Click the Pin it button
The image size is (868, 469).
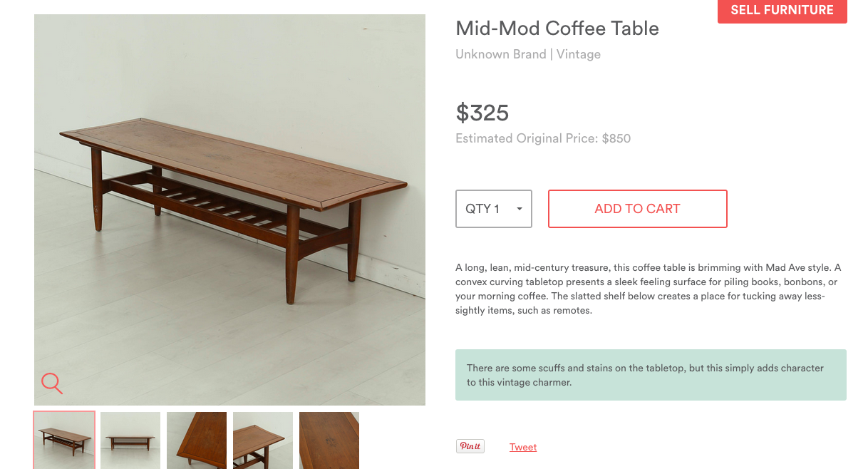tap(470, 446)
